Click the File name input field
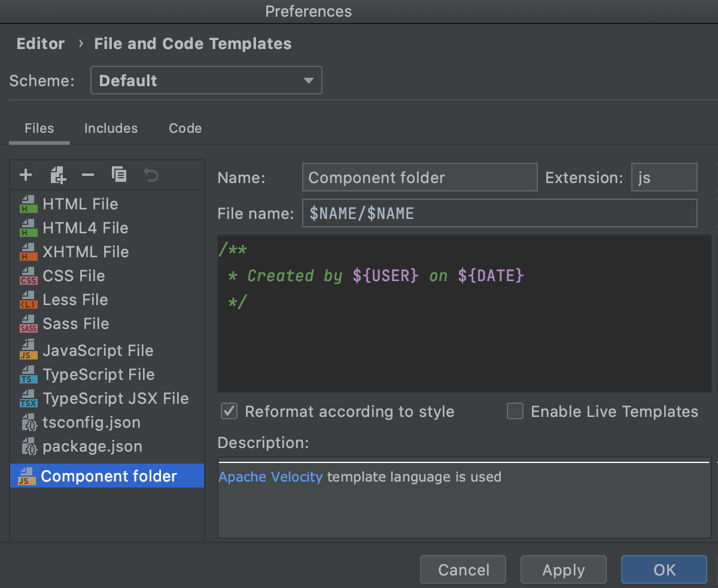The image size is (718, 588). tap(499, 214)
